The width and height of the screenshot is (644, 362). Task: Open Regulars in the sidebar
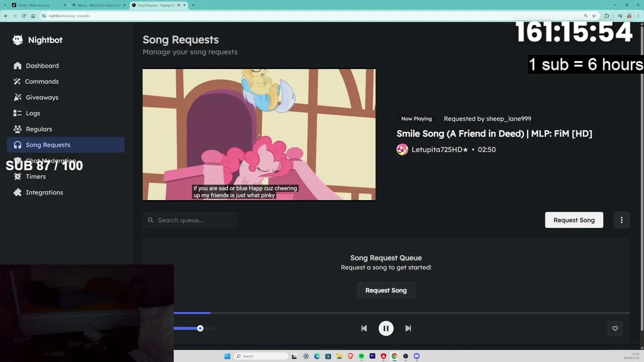[x=66, y=129]
